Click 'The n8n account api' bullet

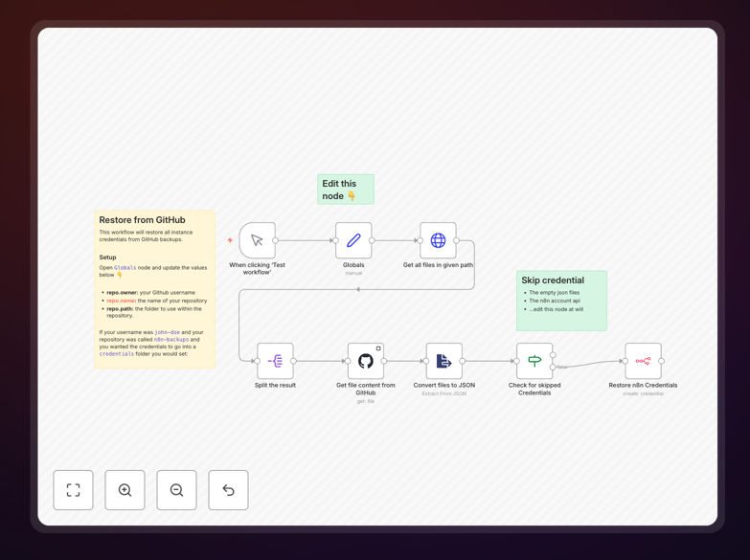tap(555, 301)
